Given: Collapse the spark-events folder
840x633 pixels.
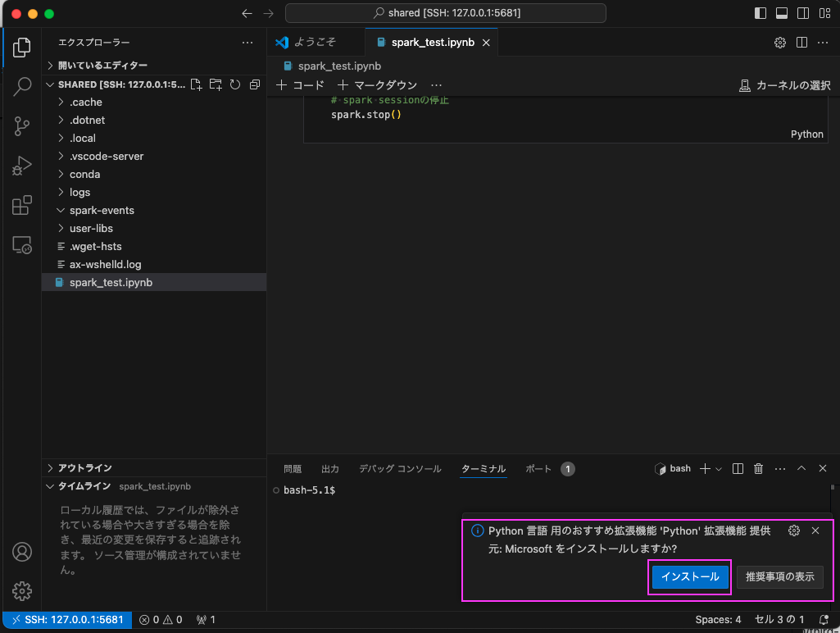Looking at the screenshot, I should [x=154, y=210].
